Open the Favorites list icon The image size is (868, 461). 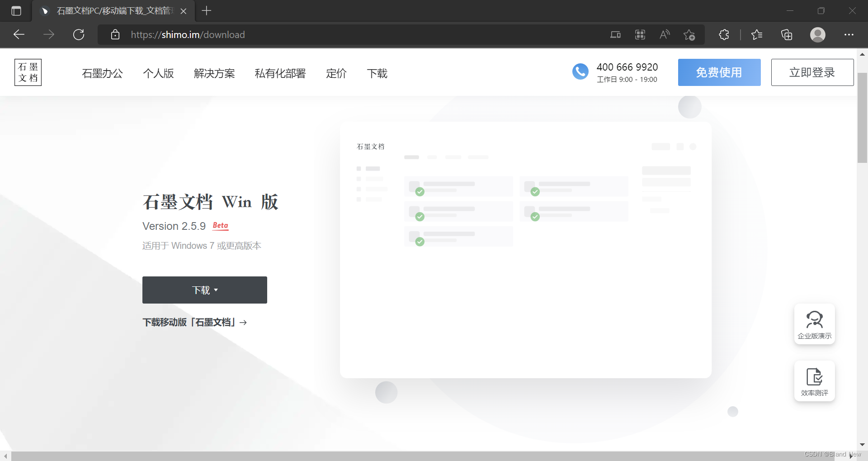pyautogui.click(x=757, y=35)
